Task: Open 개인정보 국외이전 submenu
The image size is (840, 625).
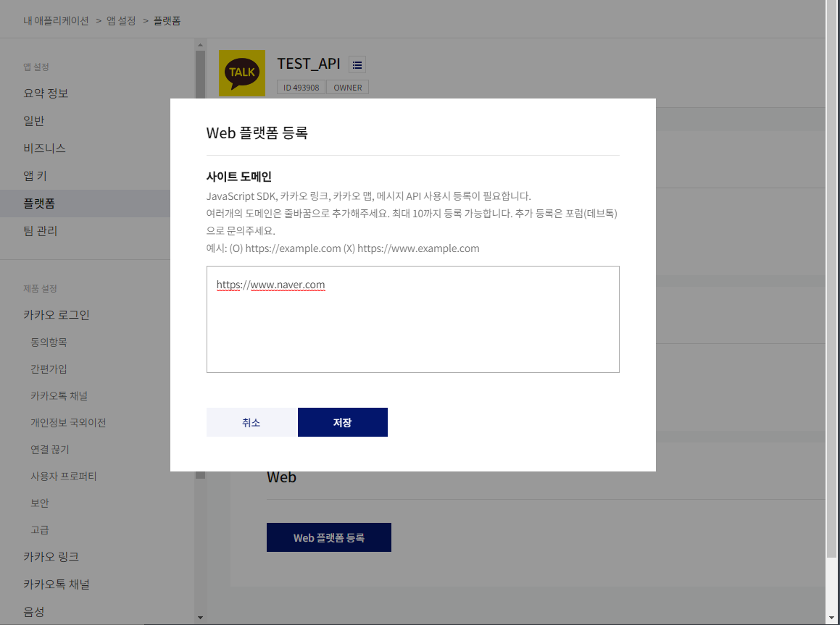Action: point(68,422)
